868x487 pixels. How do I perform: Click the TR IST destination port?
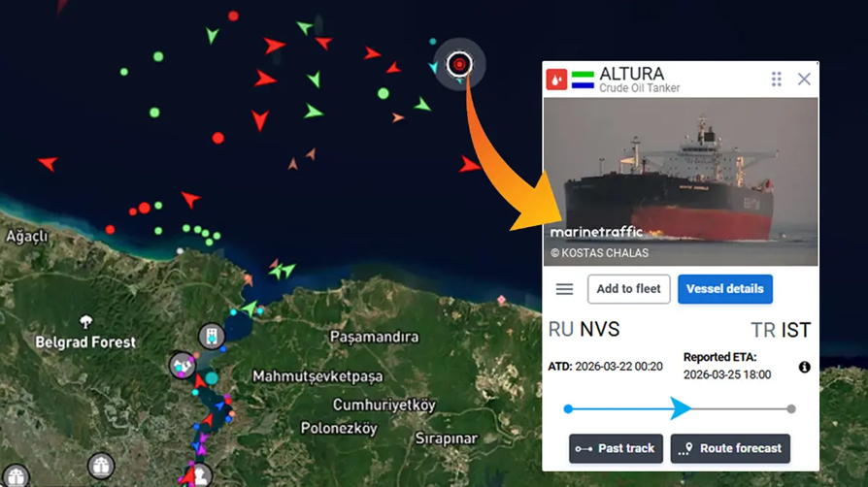[781, 331]
